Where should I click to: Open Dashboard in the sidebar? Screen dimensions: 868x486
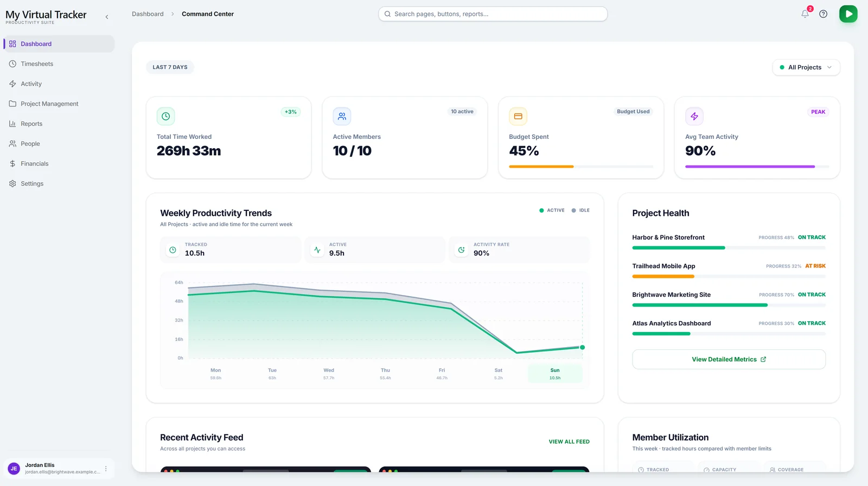pyautogui.click(x=59, y=44)
